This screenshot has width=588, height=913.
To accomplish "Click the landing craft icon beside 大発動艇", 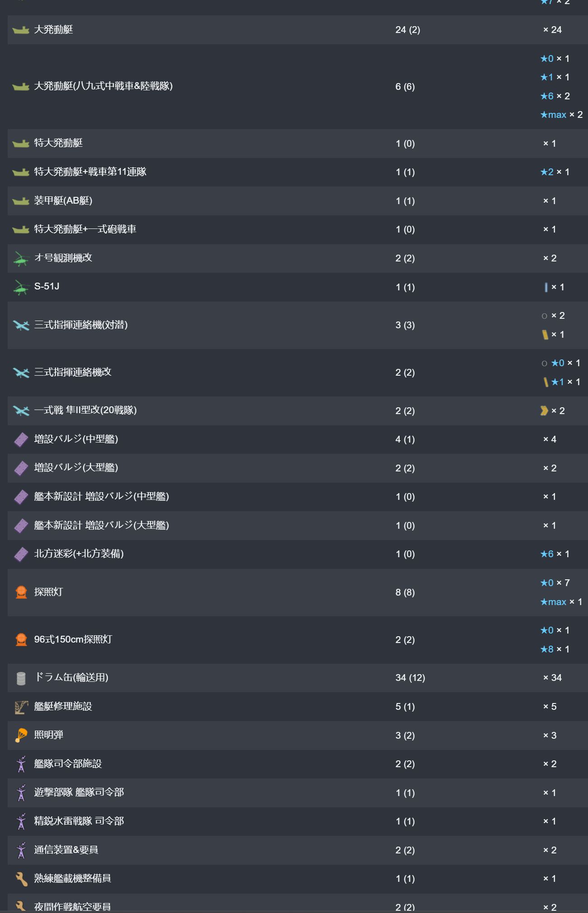I will click(21, 30).
